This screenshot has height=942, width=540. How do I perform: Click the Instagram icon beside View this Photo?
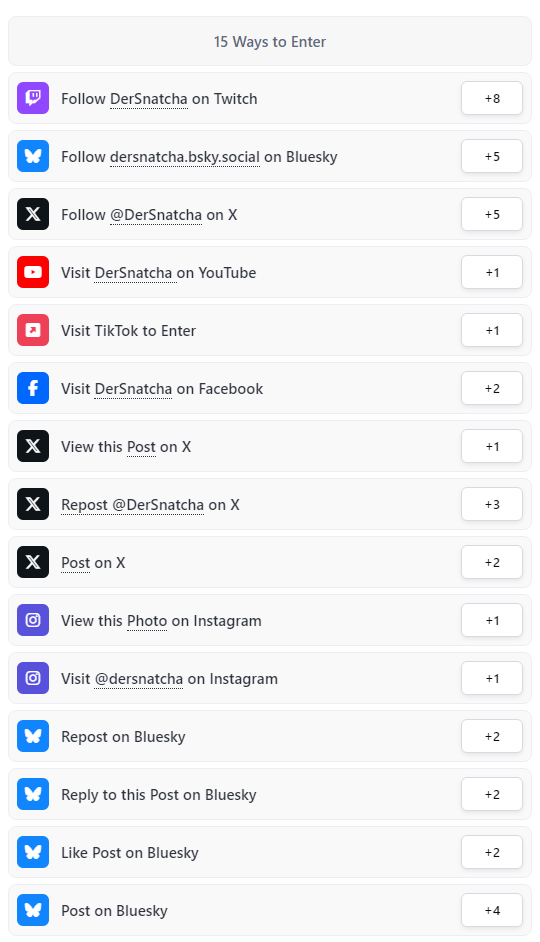coord(33,620)
